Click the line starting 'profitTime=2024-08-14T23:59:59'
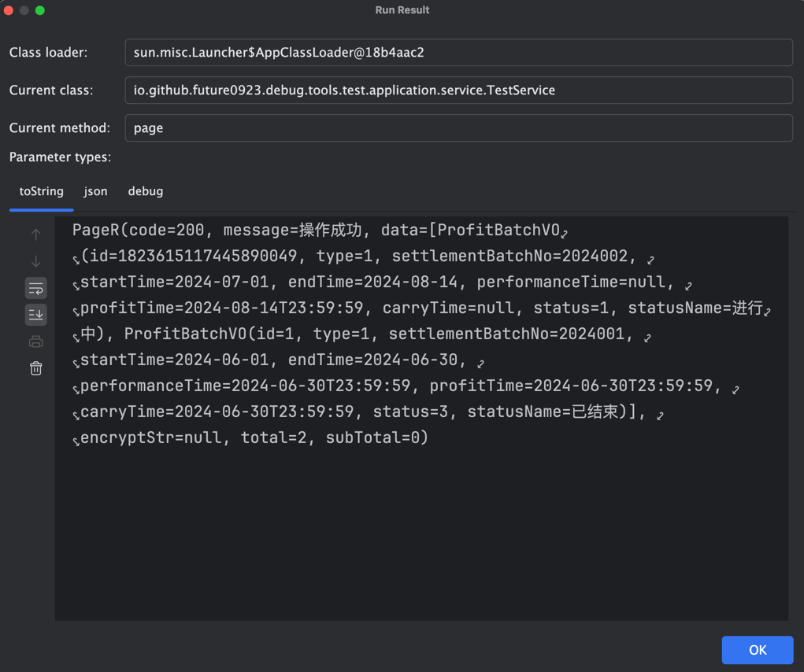Viewport: 804px width, 672px height. coord(421,308)
